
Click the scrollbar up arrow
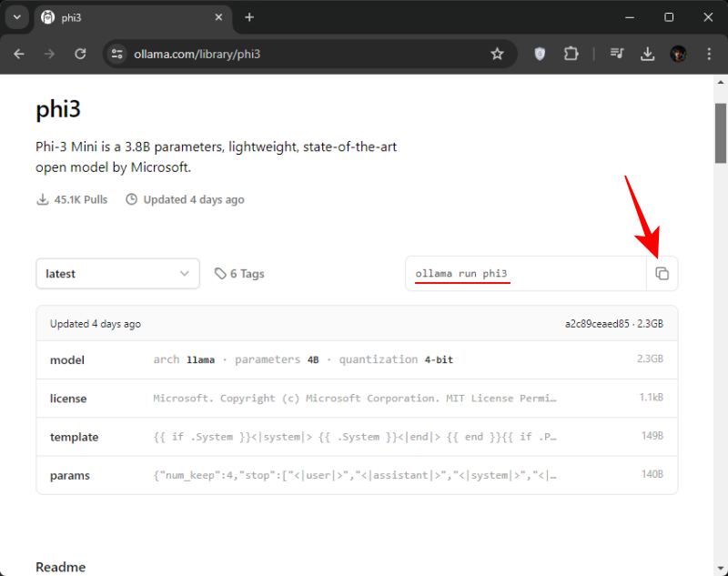(x=721, y=82)
